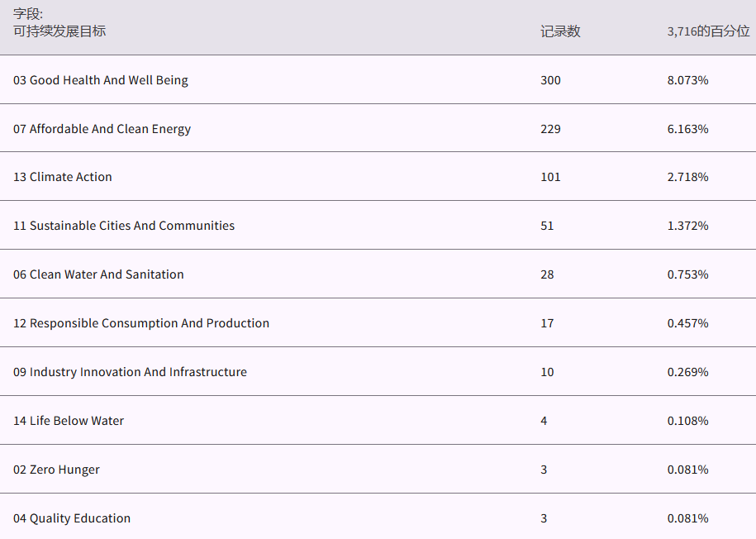Click the 记录数 column header

click(560, 31)
